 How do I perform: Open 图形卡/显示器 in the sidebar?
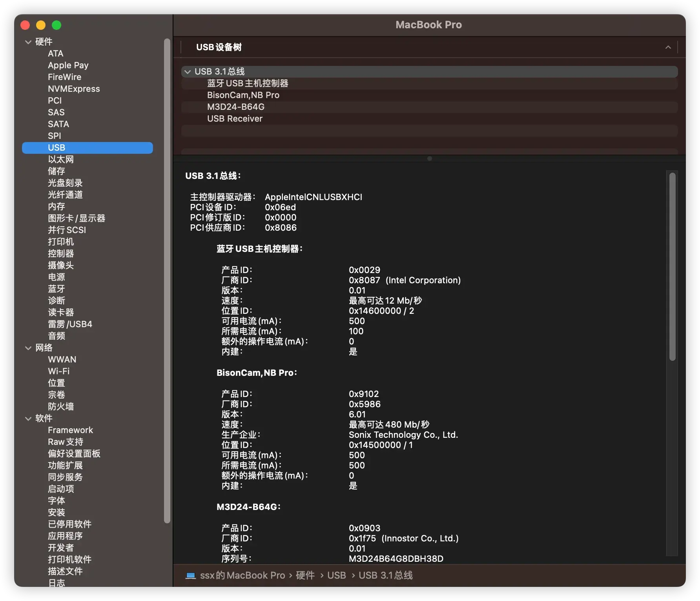click(x=77, y=218)
